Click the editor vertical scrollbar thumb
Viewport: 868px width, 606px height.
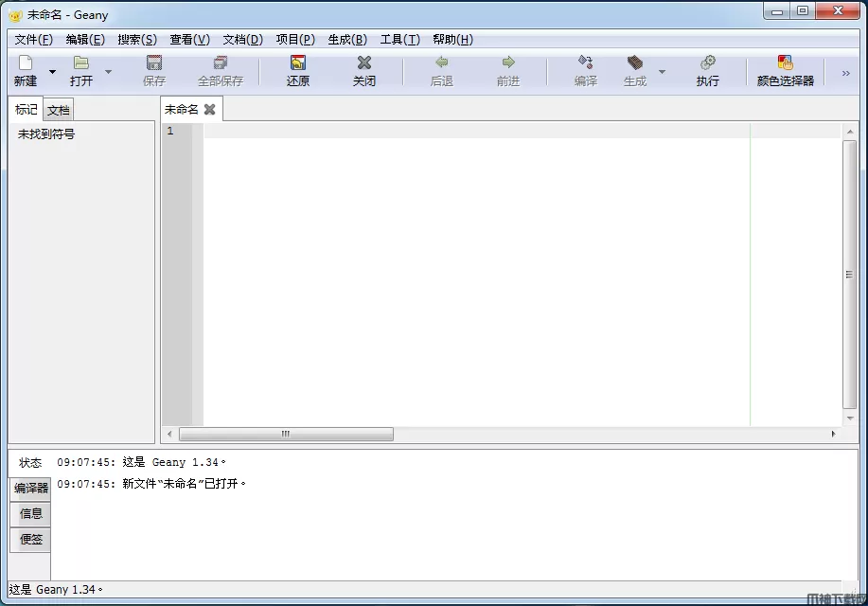[850, 275]
